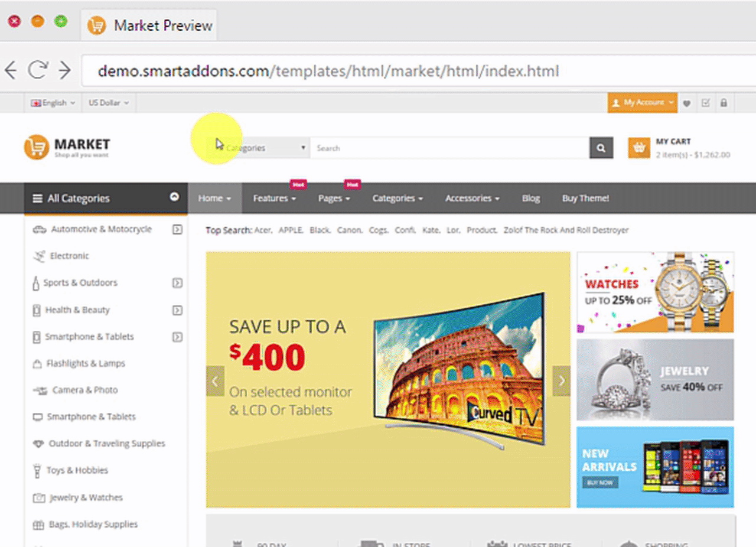Open the My Account dropdown
Viewport: 756px width, 547px height.
click(643, 103)
